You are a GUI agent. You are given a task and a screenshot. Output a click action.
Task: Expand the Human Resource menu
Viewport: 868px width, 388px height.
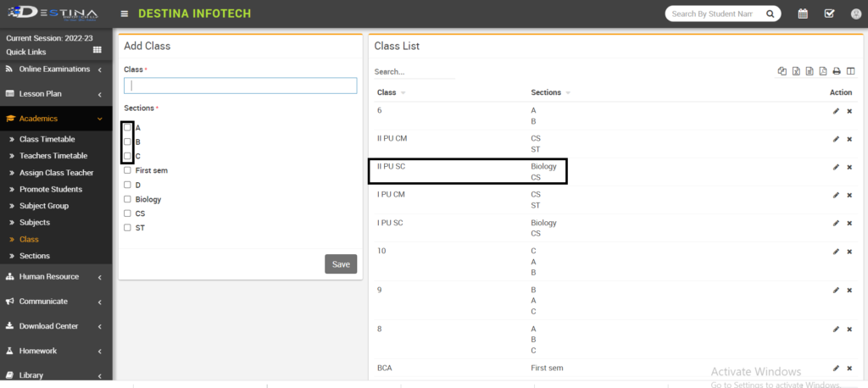click(x=56, y=276)
